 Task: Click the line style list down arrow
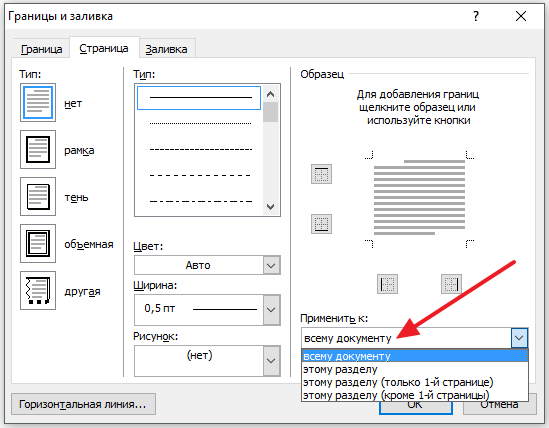(270, 207)
